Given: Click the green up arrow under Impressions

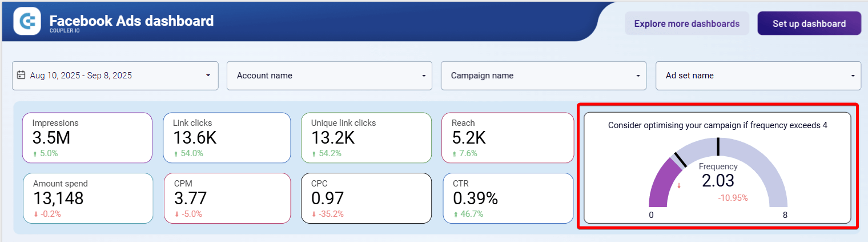Looking at the screenshot, I should [35, 153].
